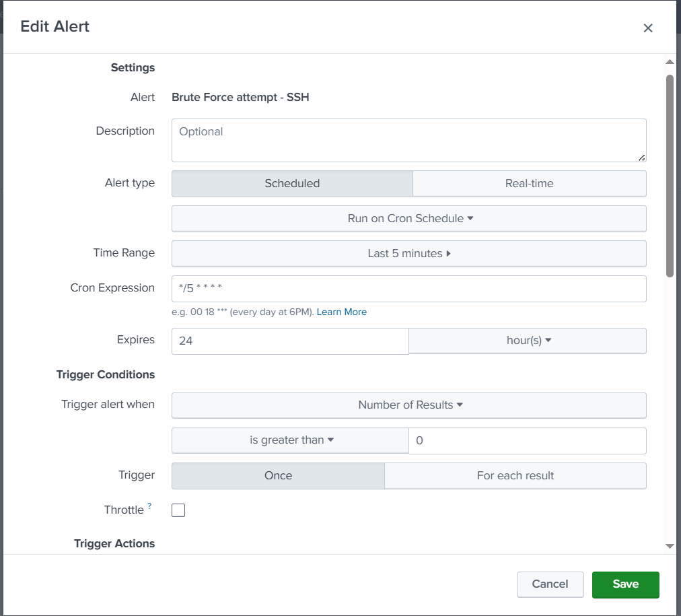
Task: Open the Learn More link
Action: (x=341, y=312)
